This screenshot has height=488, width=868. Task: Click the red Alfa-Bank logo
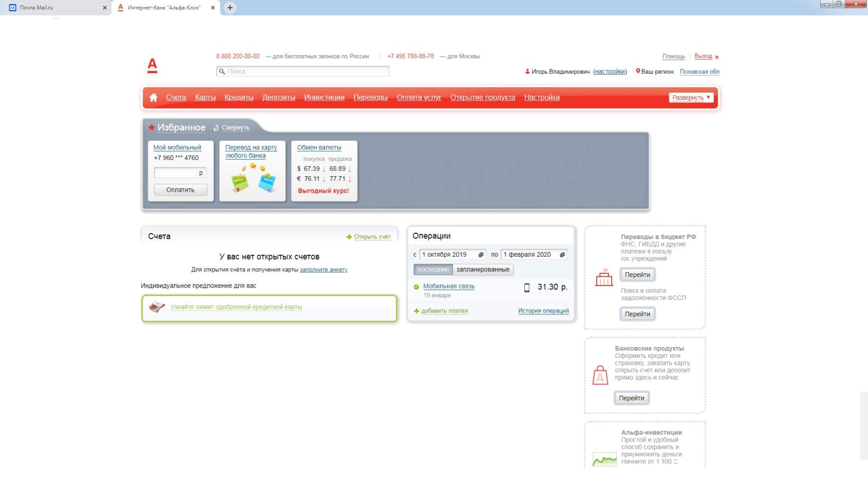tap(152, 65)
